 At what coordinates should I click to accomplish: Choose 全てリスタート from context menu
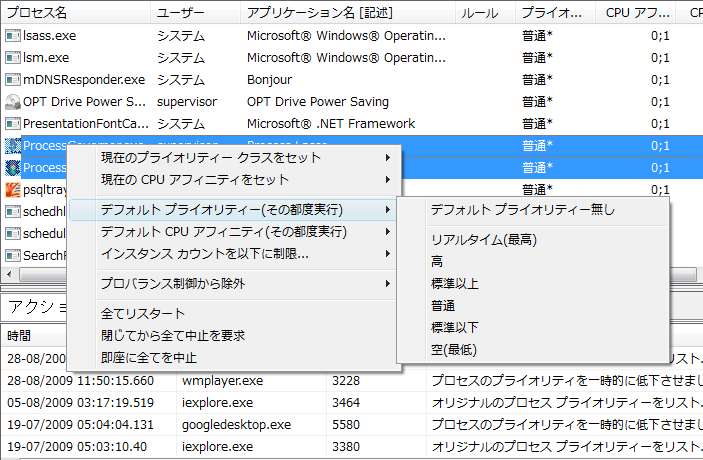(x=143, y=314)
